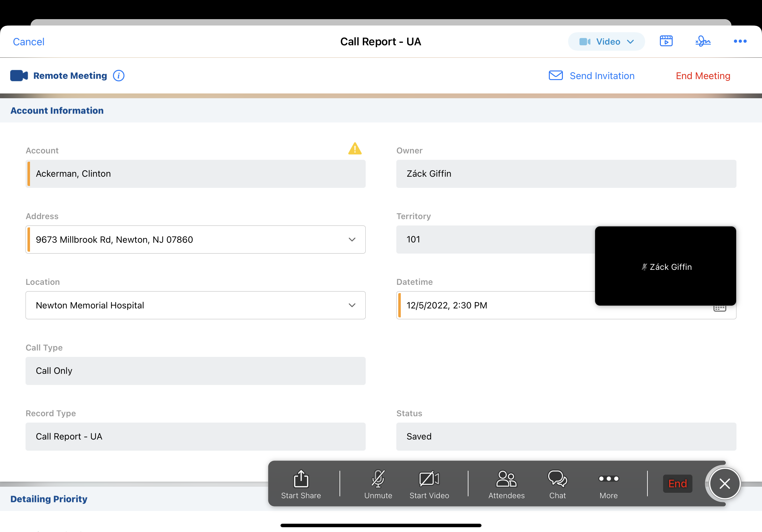The height and width of the screenshot is (532, 762).
Task: Tap End Meeting in red
Action: click(703, 76)
